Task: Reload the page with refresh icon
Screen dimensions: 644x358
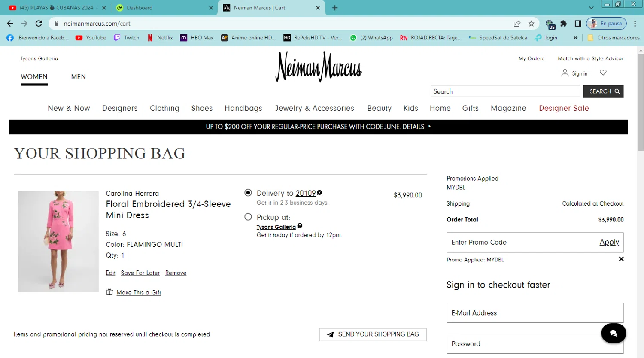Action: [x=39, y=24]
